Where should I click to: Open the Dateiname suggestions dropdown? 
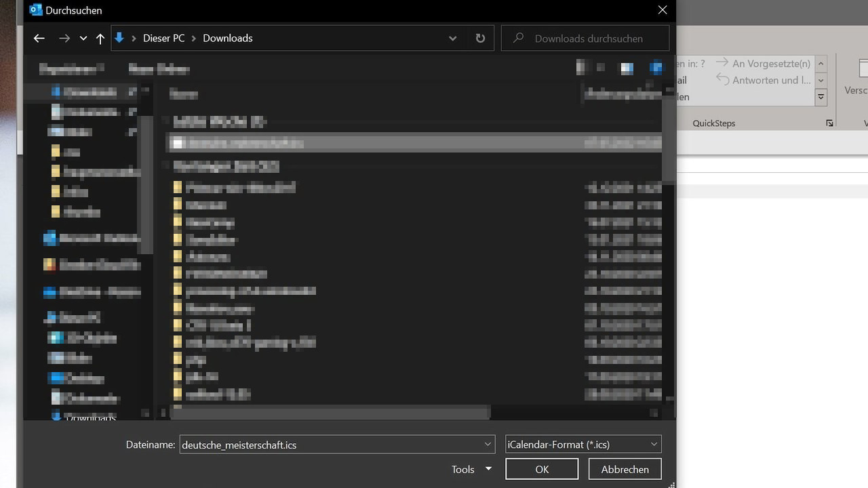pyautogui.click(x=488, y=445)
